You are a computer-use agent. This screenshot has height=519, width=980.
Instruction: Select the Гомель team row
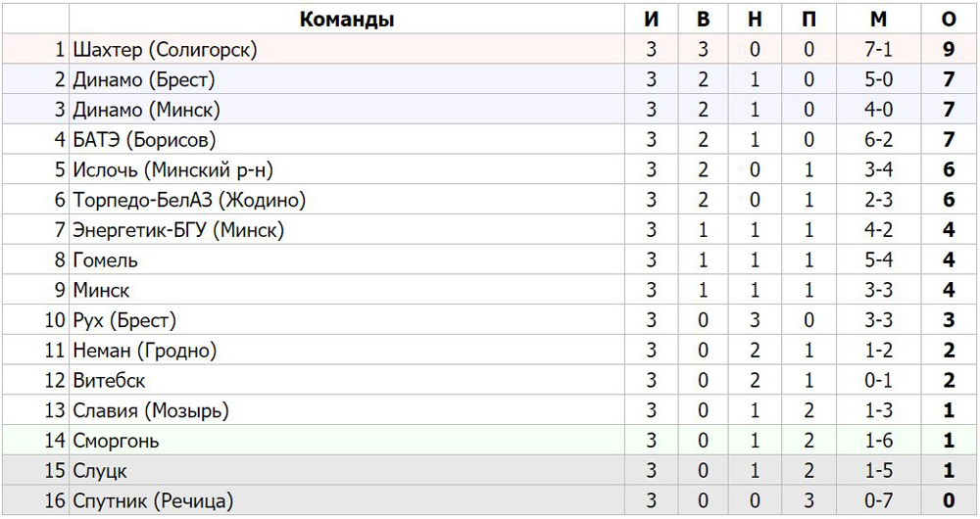click(x=489, y=259)
